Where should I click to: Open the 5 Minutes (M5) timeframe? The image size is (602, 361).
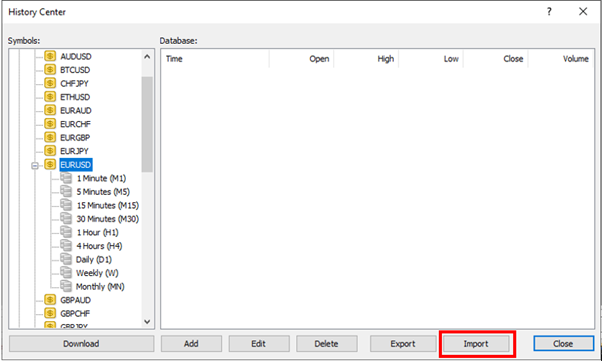(x=103, y=192)
